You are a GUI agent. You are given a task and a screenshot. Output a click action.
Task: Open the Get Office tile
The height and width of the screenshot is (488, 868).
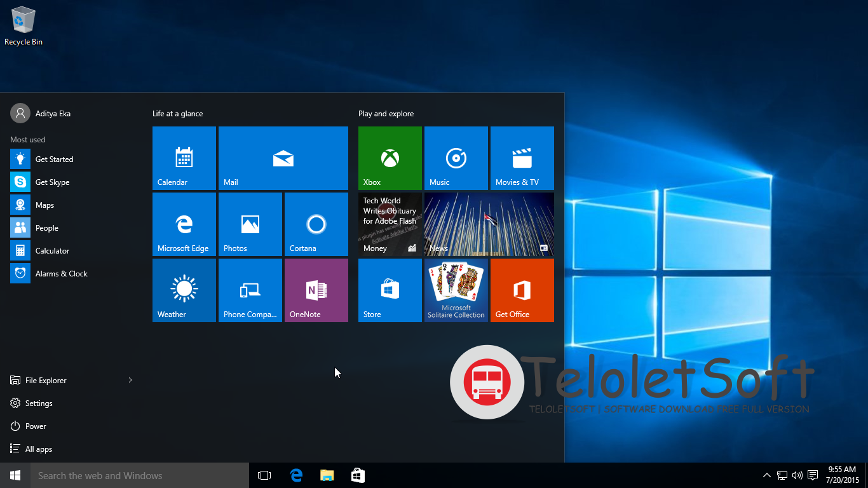(x=522, y=290)
